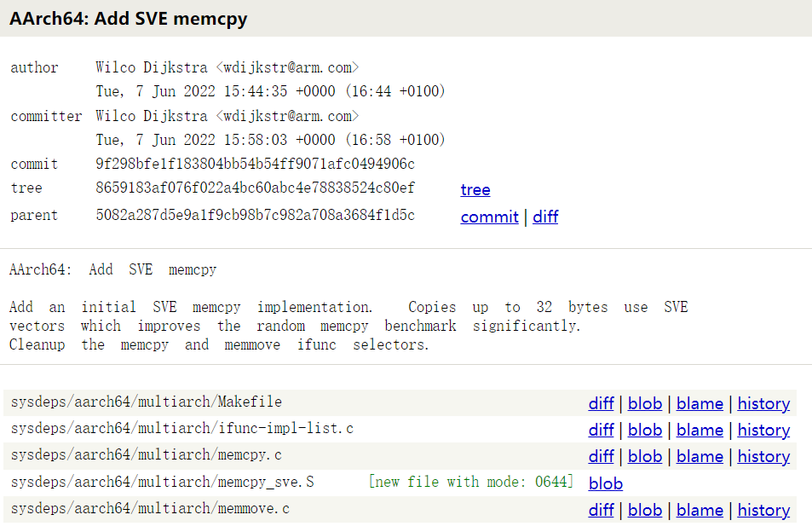Open blame view for memmove.c
Screen dimensions: 812x532
[x=699, y=510]
